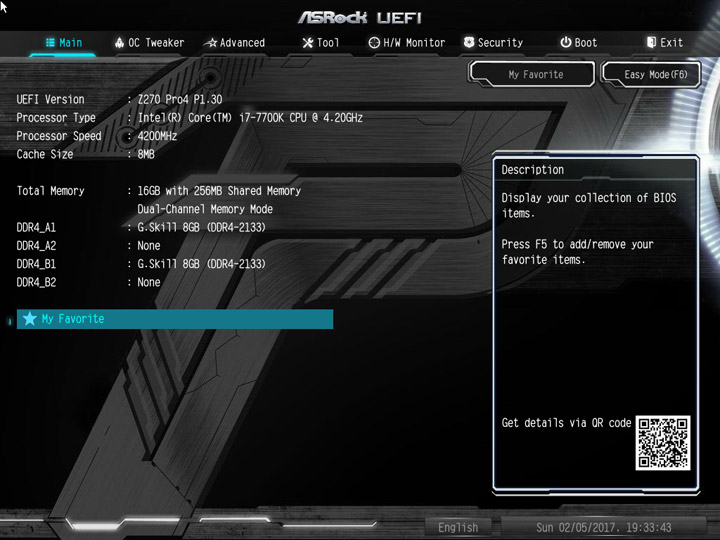Open the H/W Monitor tab

[407, 43]
